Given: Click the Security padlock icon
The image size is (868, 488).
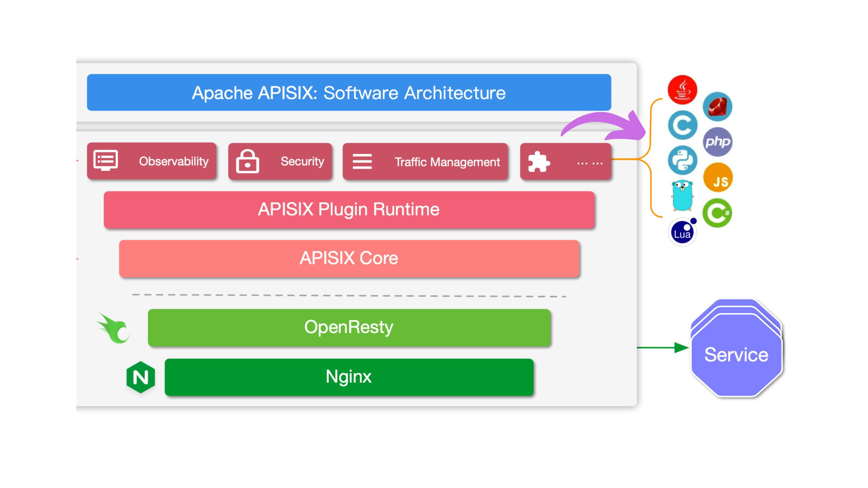Looking at the screenshot, I should pyautogui.click(x=248, y=161).
